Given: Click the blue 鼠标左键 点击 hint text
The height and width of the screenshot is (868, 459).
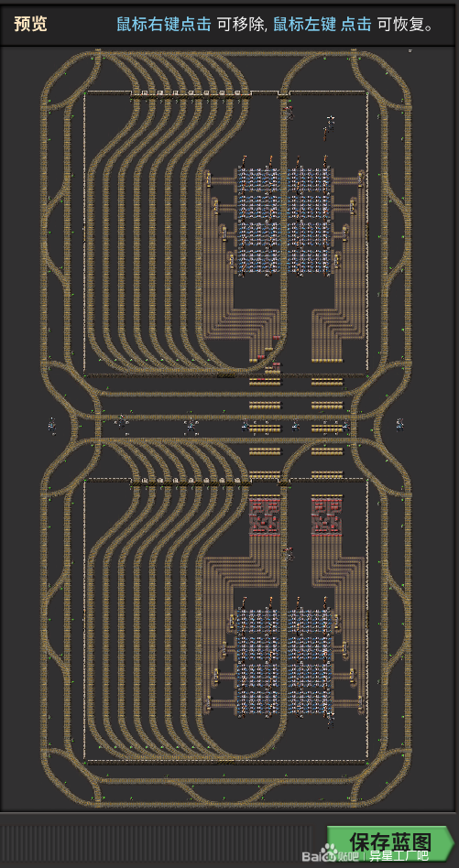Looking at the screenshot, I should pyautogui.click(x=322, y=25).
